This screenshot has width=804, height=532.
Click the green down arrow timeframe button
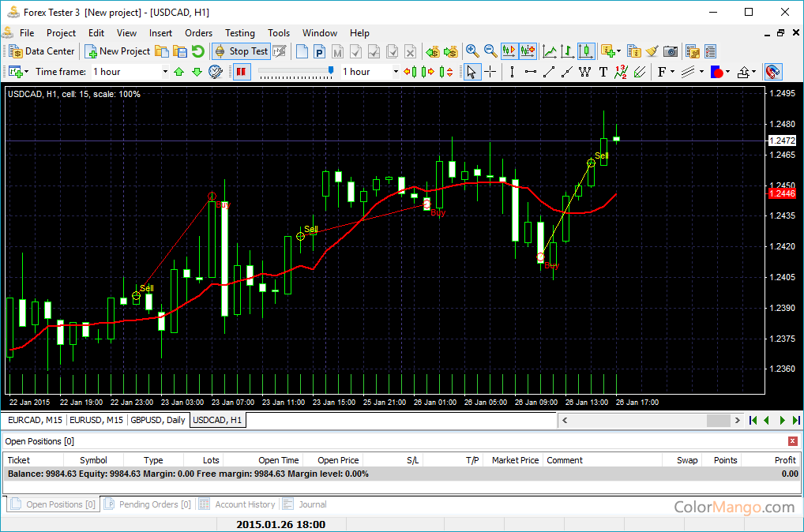[197, 72]
